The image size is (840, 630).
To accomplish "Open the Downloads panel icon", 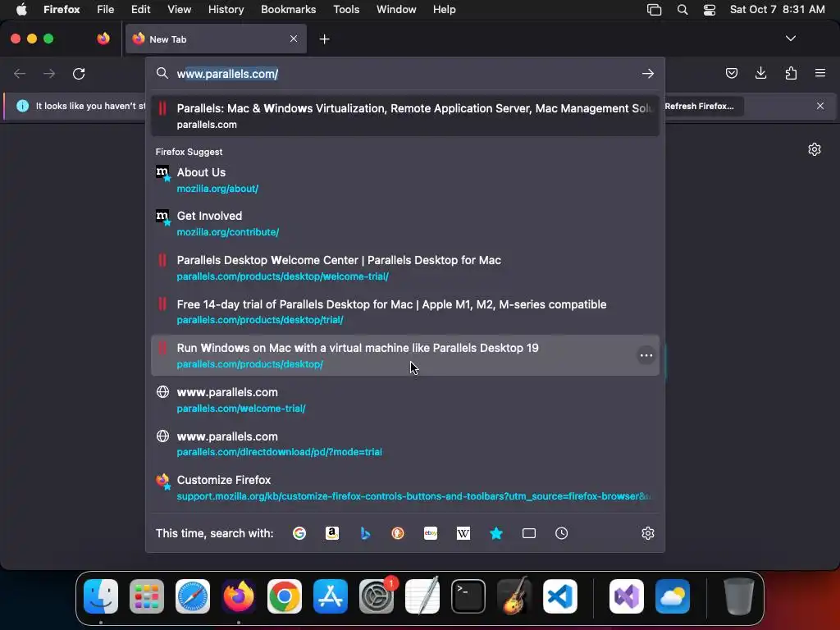I will pos(760,73).
